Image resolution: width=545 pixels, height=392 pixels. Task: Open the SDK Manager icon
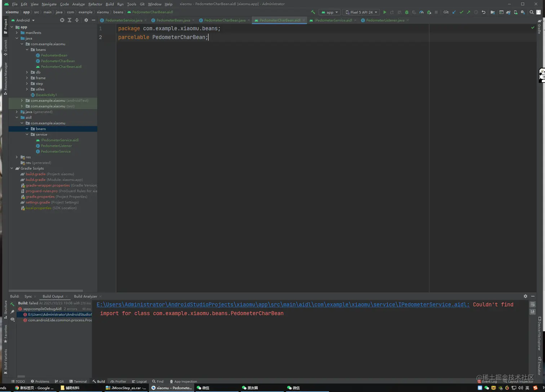[x=523, y=12]
